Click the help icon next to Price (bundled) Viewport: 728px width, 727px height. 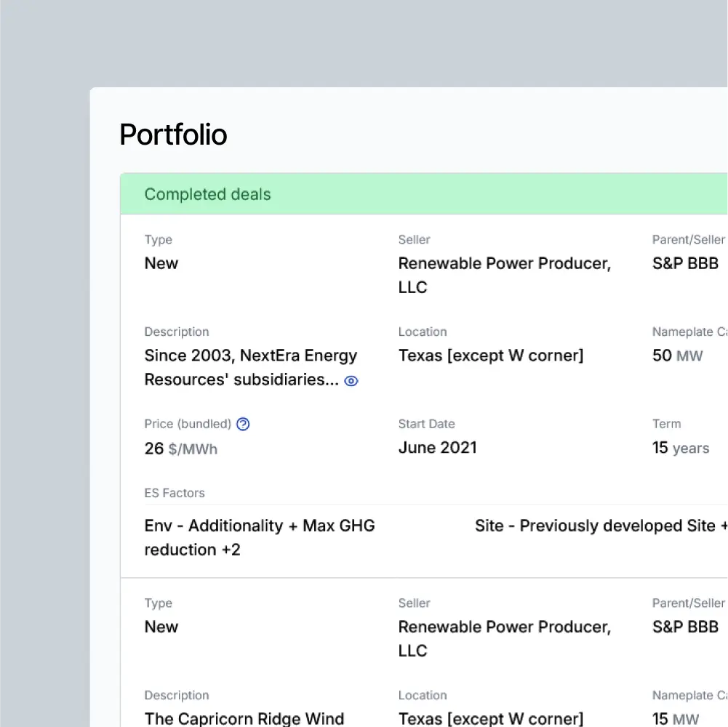point(244,424)
